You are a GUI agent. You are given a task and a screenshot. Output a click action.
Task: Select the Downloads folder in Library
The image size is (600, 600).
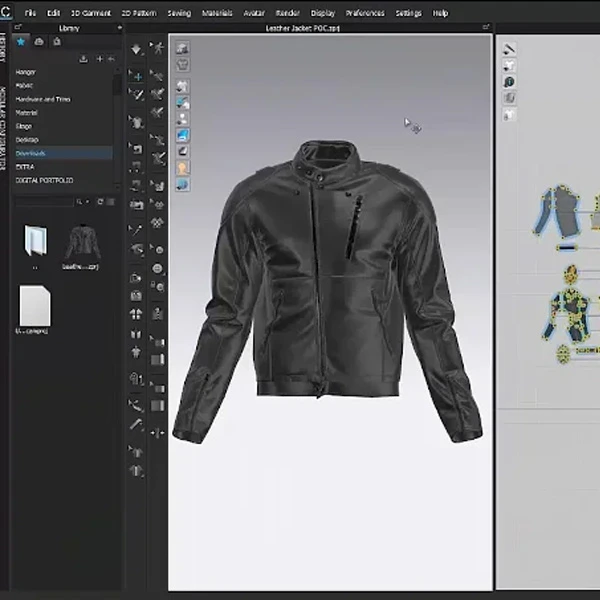30,153
